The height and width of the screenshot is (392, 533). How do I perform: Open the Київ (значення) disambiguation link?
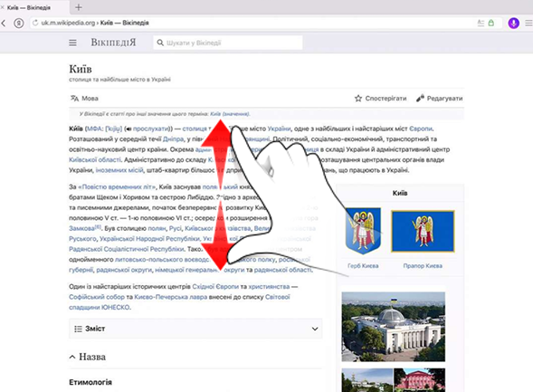point(230,114)
